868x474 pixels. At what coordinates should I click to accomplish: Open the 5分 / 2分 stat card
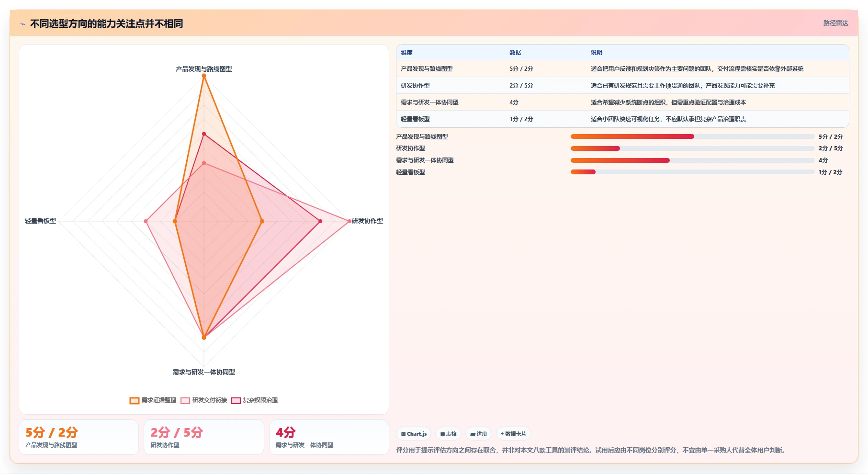[79, 437]
